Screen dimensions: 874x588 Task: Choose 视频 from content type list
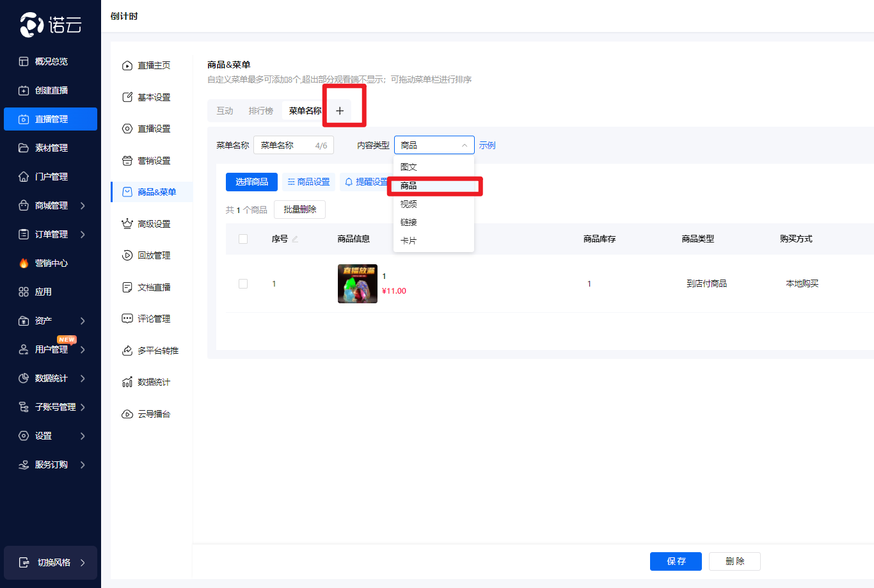[x=409, y=204]
